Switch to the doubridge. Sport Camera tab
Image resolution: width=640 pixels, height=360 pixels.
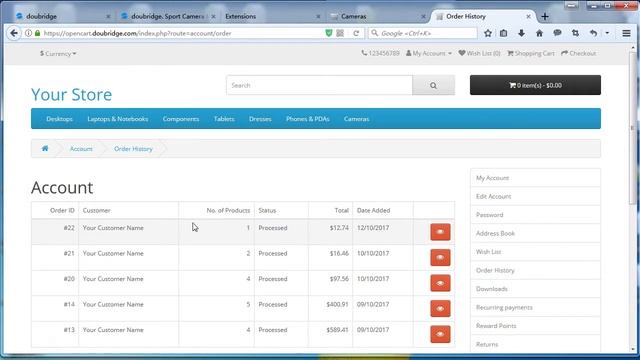coord(167,16)
